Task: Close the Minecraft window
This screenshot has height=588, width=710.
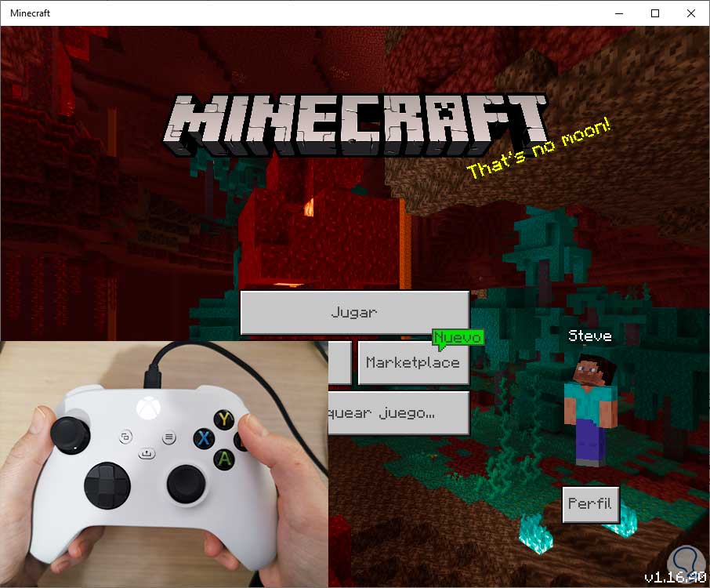Action: click(691, 13)
